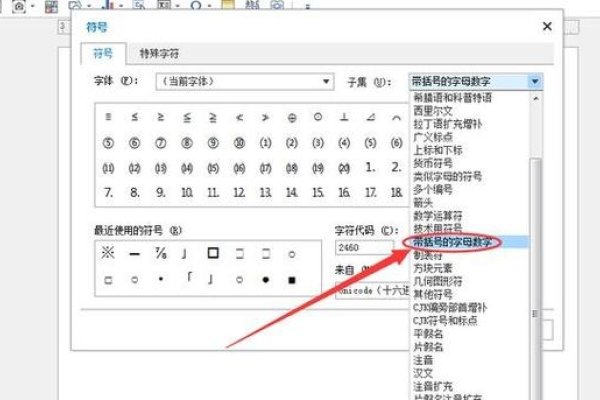Pick the ⊙ circled dot symbol

[x=318, y=117]
